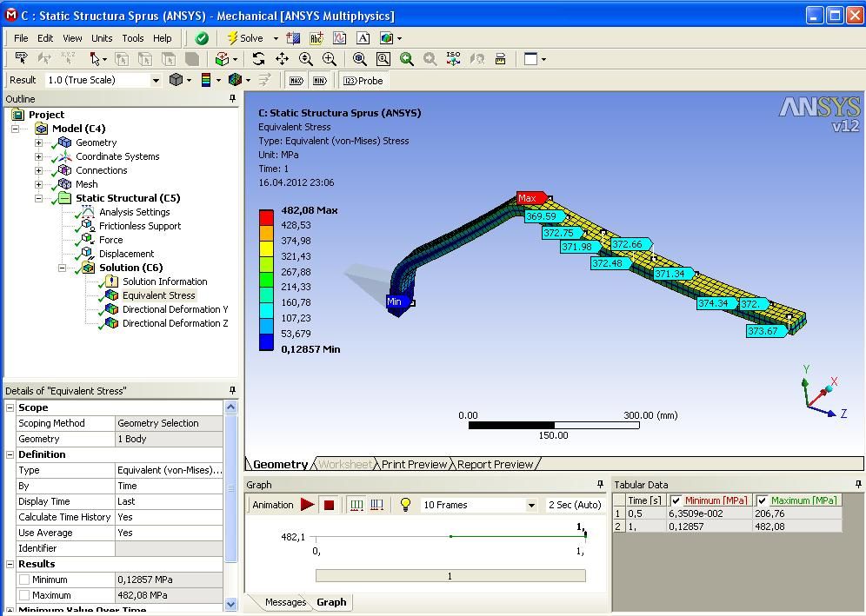Open the File menu

pyautogui.click(x=21, y=38)
